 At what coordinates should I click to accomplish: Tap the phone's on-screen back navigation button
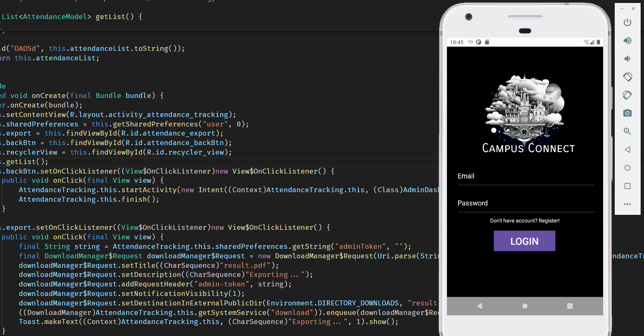[x=479, y=306]
